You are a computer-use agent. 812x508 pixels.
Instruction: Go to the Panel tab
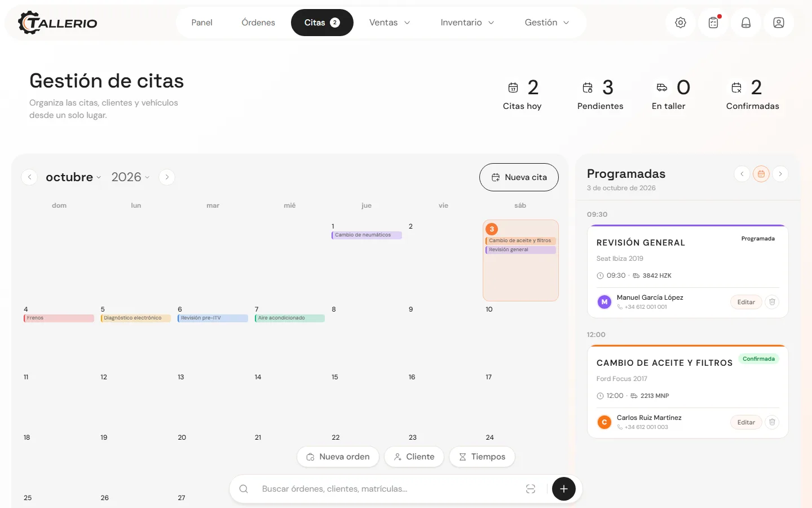(202, 23)
